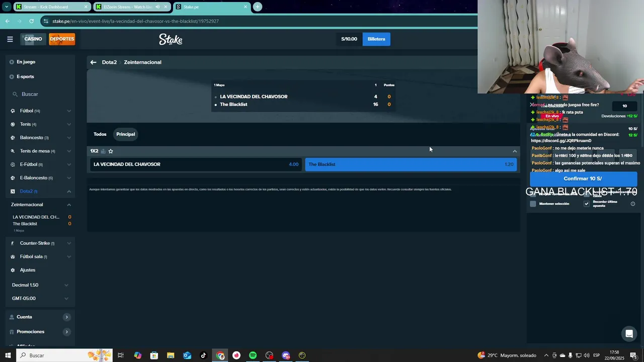Switch to Stream - Kick Dashboard browser tab
Screen dimensions: 644x362
tap(52, 7)
